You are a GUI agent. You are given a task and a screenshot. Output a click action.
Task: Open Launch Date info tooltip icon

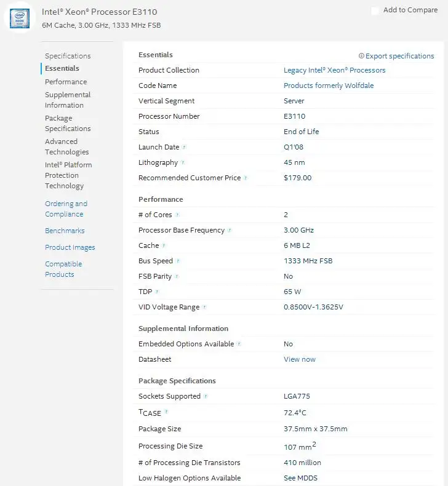pos(184,147)
